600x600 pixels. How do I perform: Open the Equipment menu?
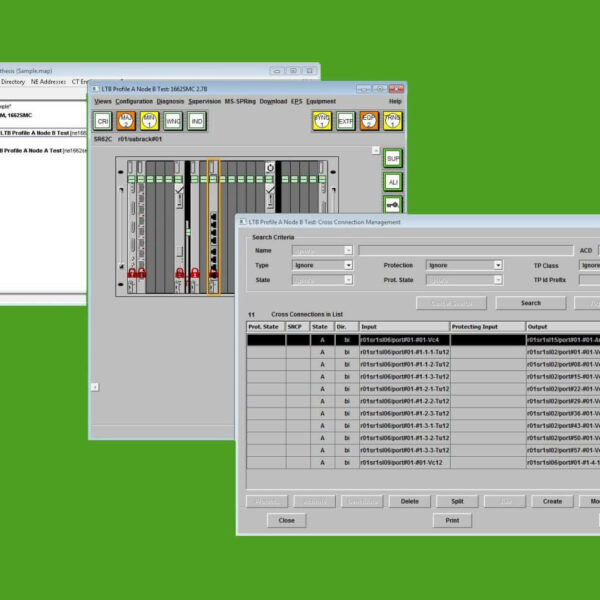tap(321, 101)
